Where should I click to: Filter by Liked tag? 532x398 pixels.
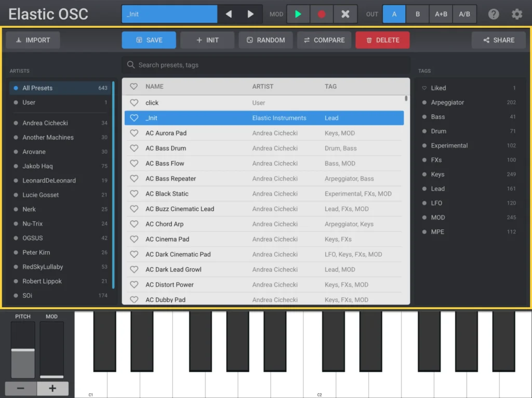[x=469, y=88]
